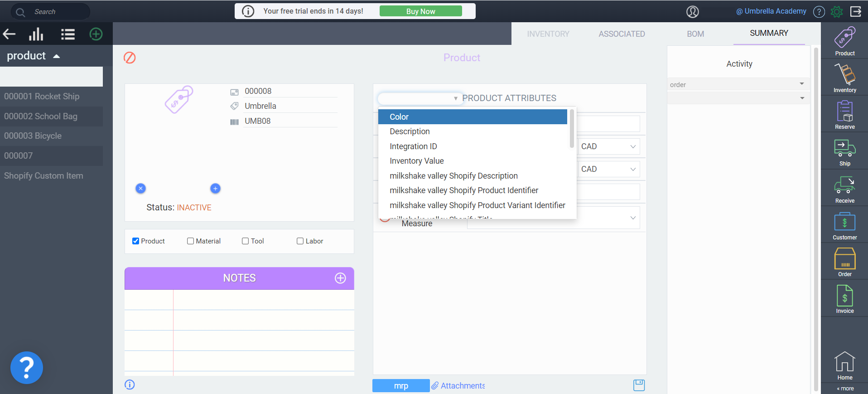868x394 pixels.
Task: Select Color from attribute list
Action: pos(473,117)
